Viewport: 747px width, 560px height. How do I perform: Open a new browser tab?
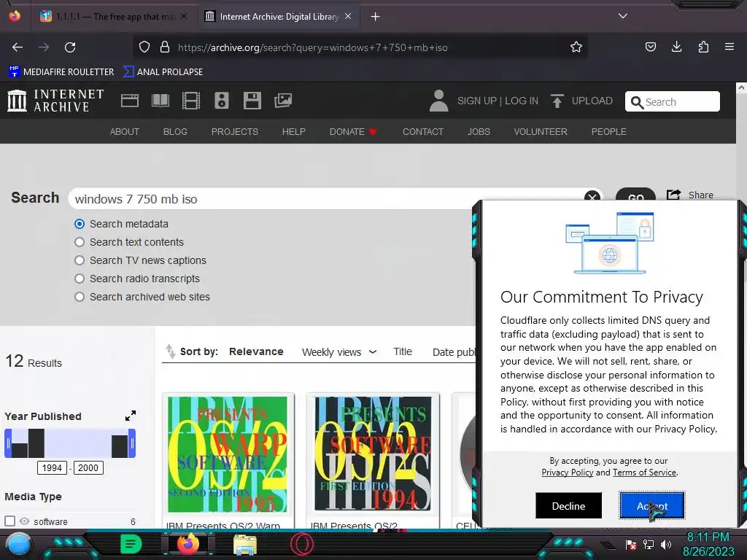pyautogui.click(x=376, y=17)
